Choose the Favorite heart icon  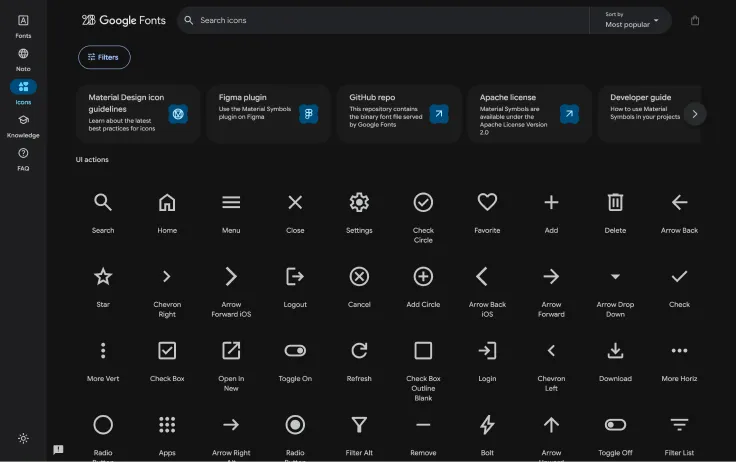coord(487,202)
